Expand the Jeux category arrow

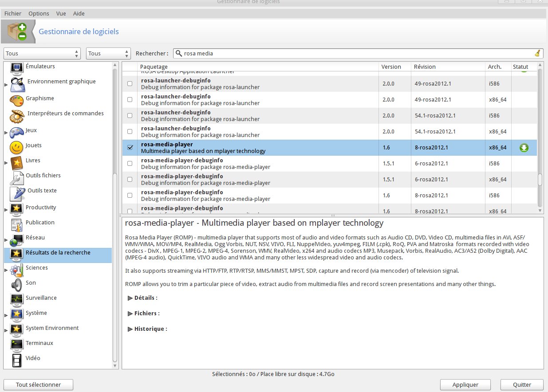6,133
